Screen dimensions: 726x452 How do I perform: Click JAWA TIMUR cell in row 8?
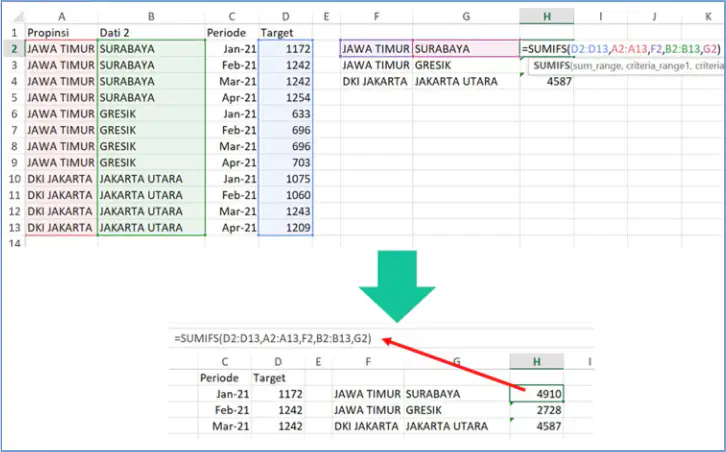click(61, 146)
